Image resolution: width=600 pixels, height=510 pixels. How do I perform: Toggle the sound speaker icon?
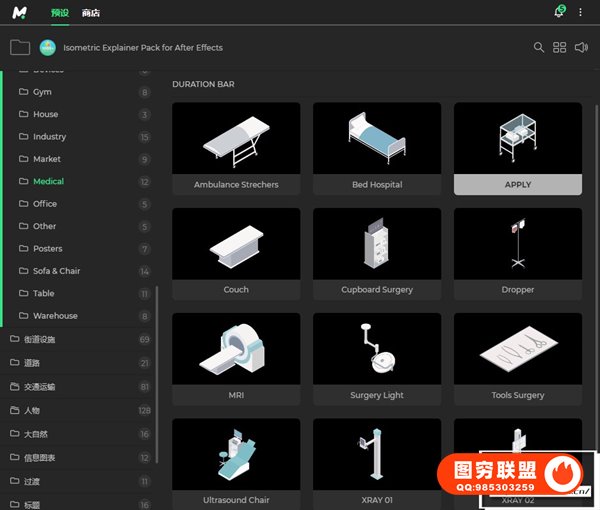[x=581, y=47]
